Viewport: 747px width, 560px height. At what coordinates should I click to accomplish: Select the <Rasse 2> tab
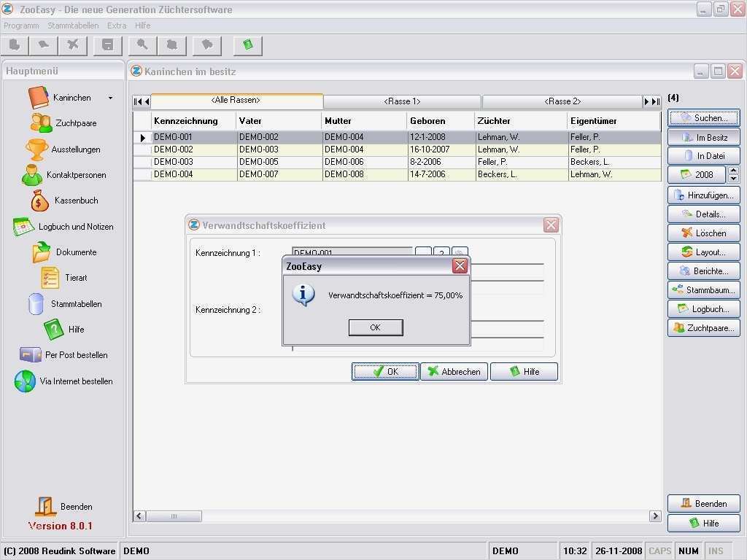562,101
